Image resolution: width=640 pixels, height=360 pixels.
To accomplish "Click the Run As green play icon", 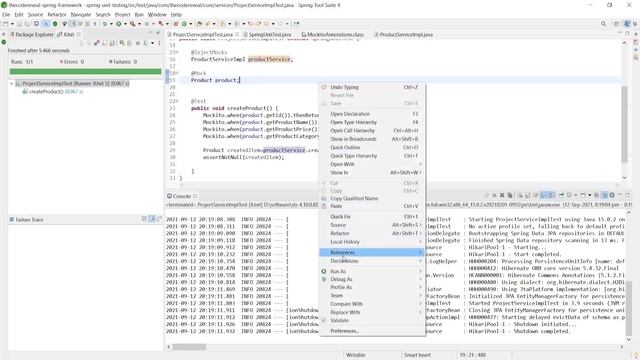I will coord(324,271).
